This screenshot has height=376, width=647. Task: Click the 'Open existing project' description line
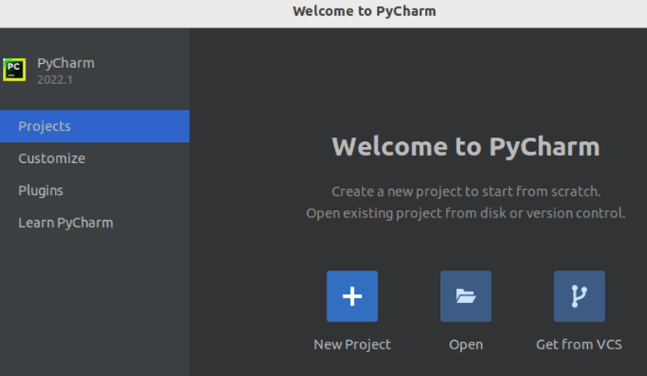pos(465,213)
